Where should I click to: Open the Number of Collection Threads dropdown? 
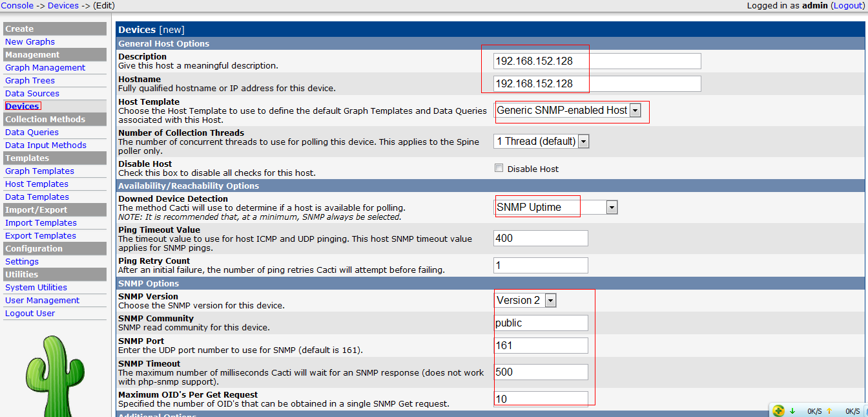pyautogui.click(x=542, y=141)
